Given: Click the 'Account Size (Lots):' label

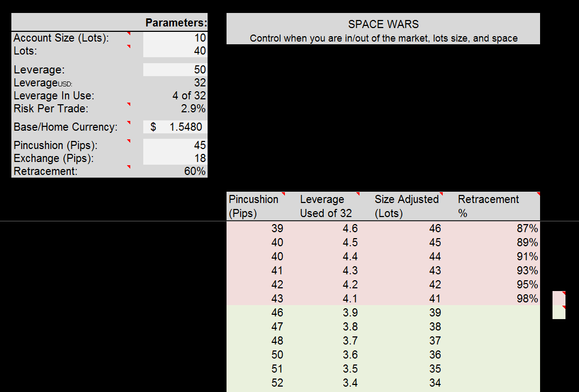Looking at the screenshot, I should pyautogui.click(x=61, y=38).
